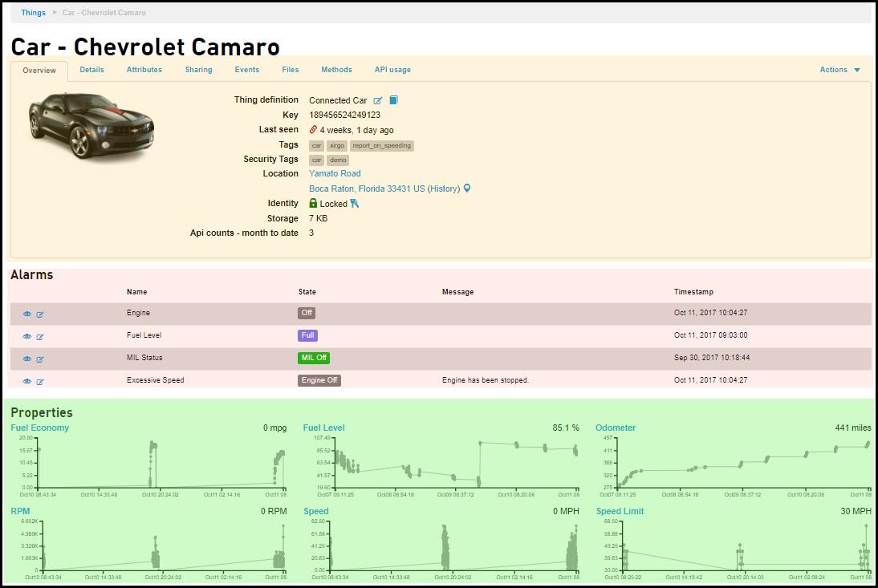
Task: Click the 'Engine has been stopped.' message
Action: [x=486, y=380]
